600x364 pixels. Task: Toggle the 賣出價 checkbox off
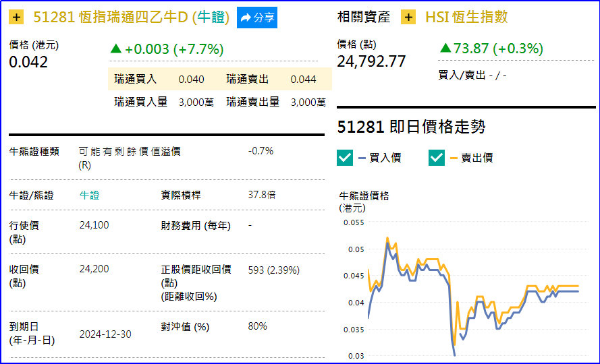[437, 157]
